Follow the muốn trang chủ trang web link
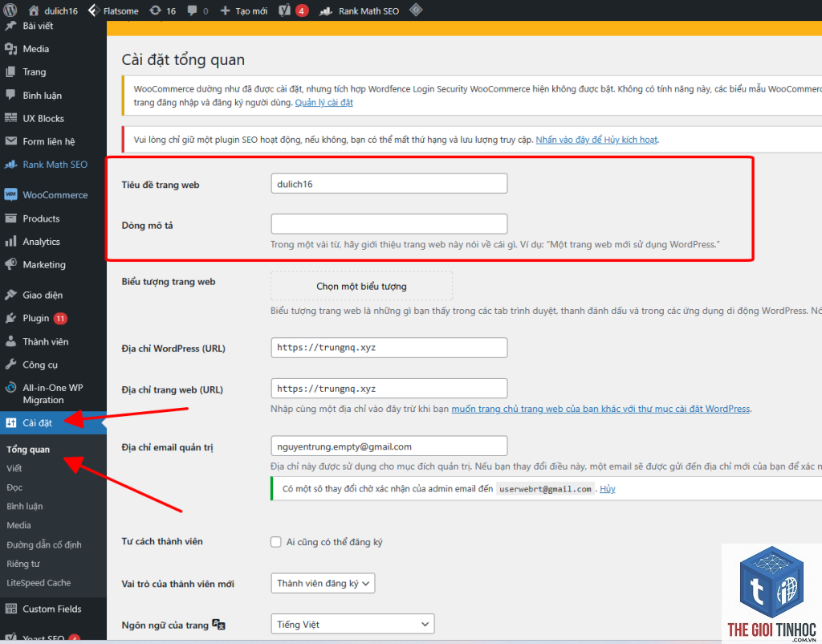This screenshot has width=822, height=644. [x=600, y=409]
